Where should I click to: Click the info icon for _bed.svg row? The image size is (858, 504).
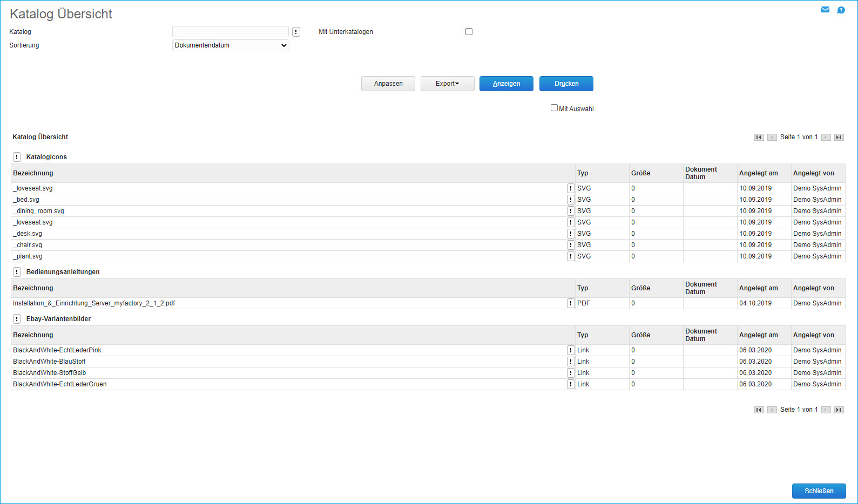(571, 200)
